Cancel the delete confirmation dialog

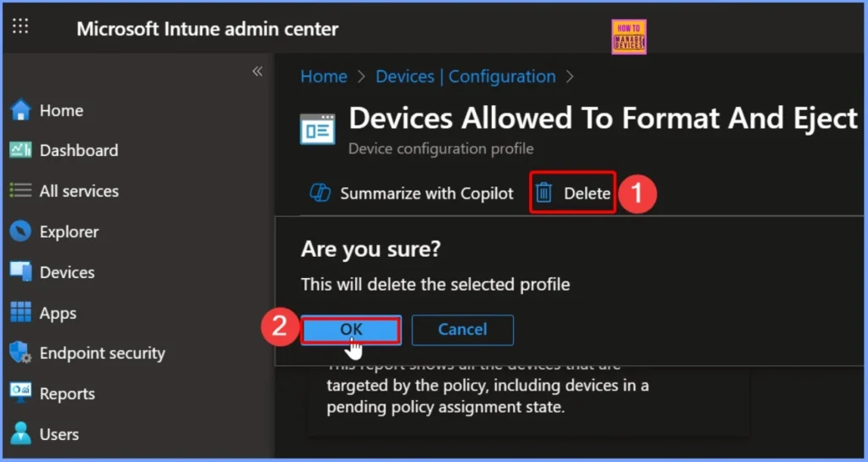(462, 329)
